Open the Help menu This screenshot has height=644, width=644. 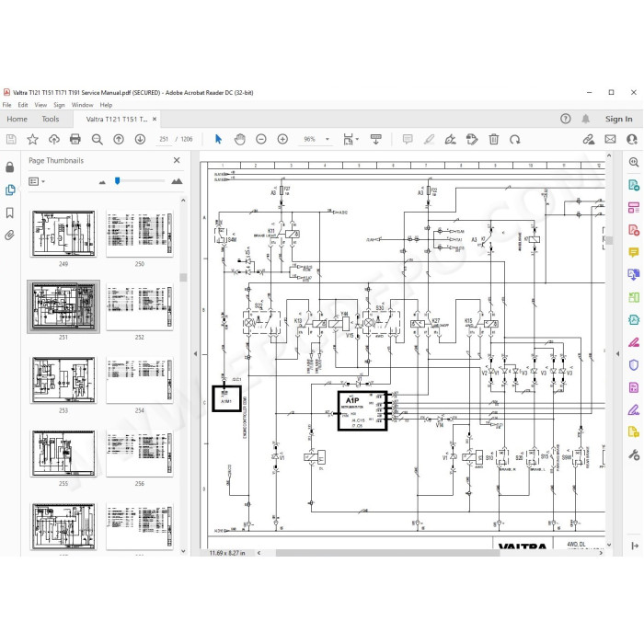tap(106, 105)
